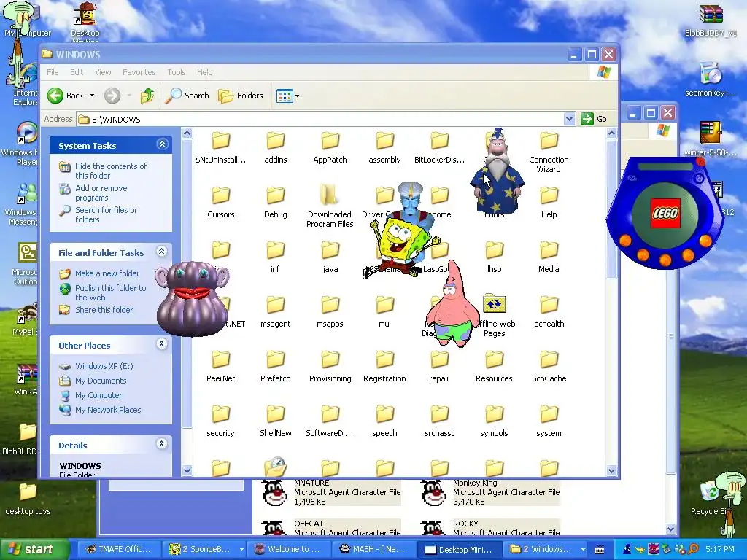
Task: Select the Cursors folder
Action: (220, 203)
